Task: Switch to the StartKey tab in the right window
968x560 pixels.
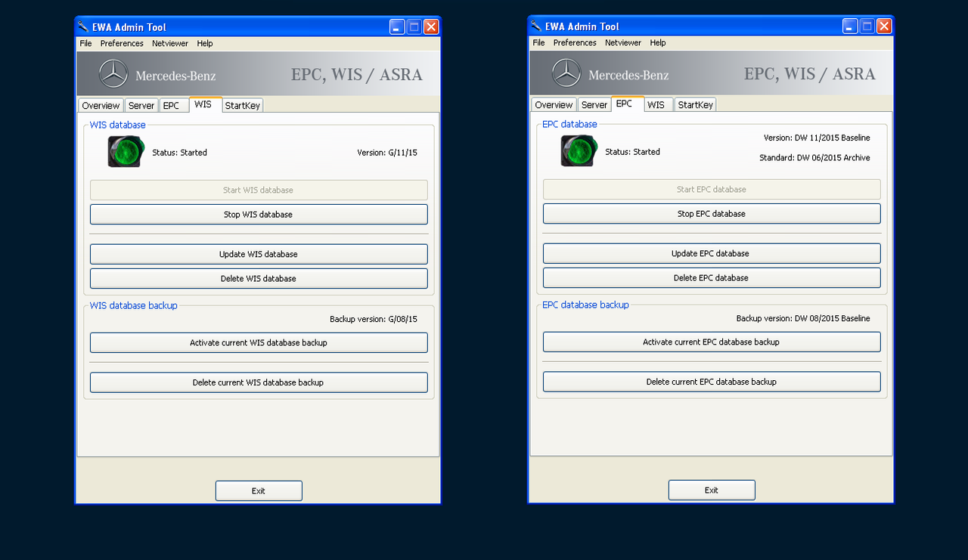Action: tap(696, 105)
